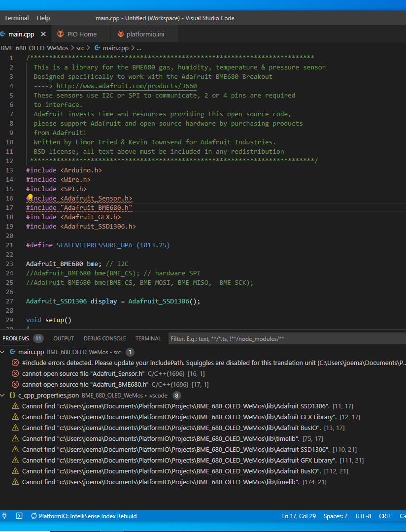Screen dimensions: 406x532
Task: Click the 'void setup()' line
Action: pyautogui.click(x=49, y=320)
